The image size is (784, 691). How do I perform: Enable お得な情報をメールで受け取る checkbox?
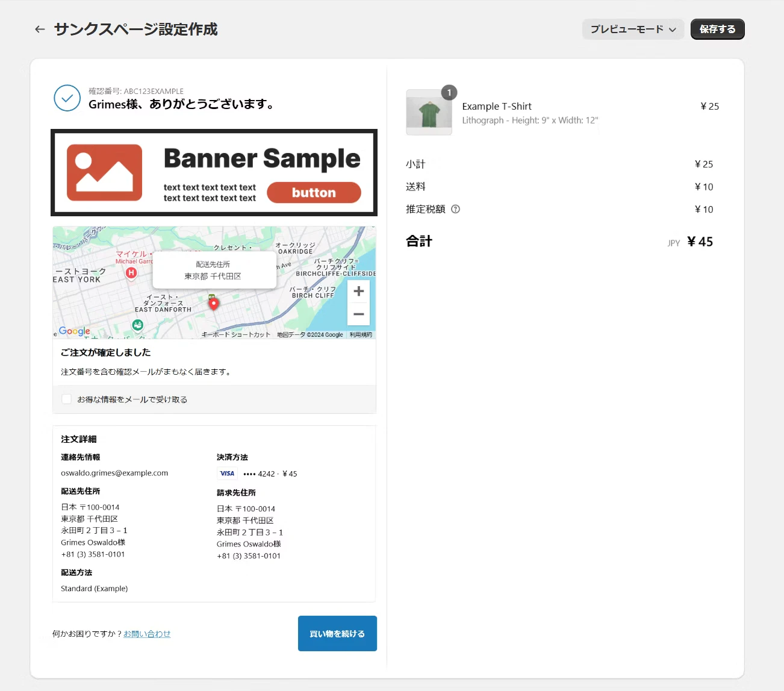[x=67, y=399]
